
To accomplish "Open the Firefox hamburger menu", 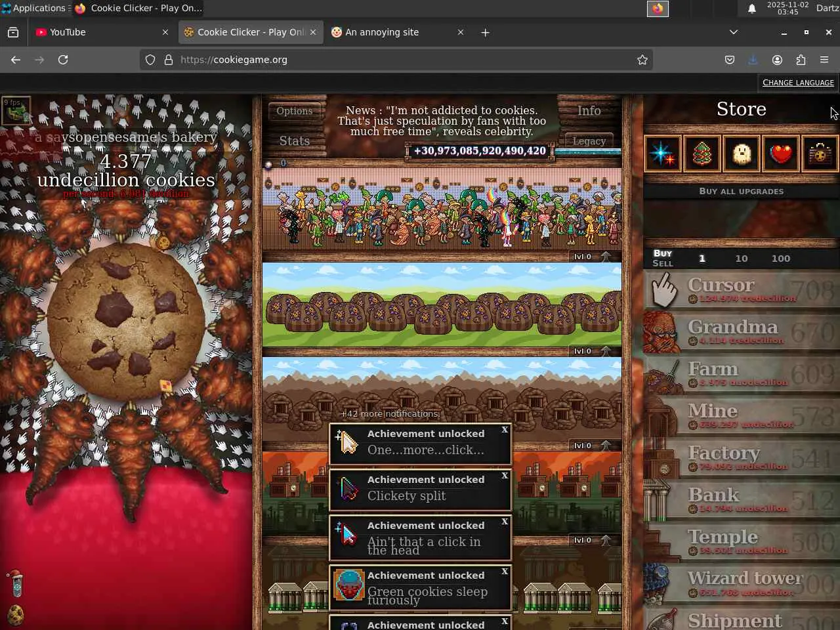I will (x=824, y=60).
